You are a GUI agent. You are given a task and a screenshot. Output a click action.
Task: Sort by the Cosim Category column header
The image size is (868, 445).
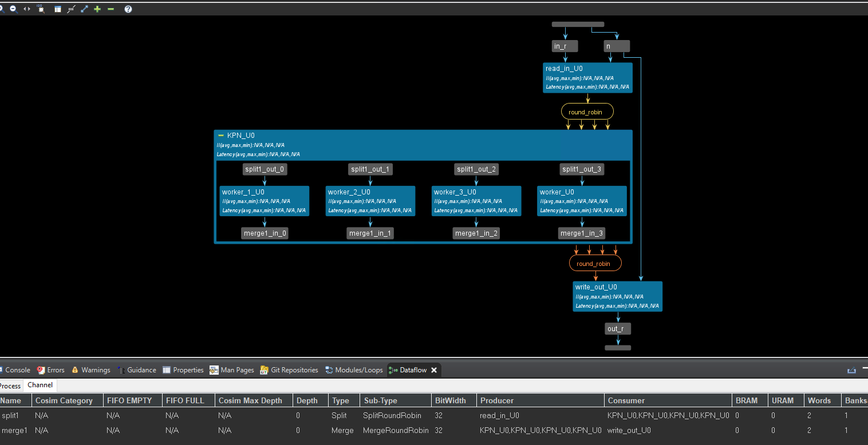(x=67, y=400)
